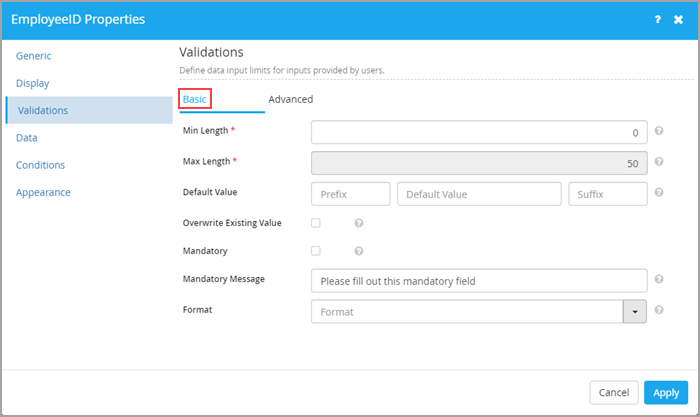Go to the Conditions section
The height and width of the screenshot is (417, 700).
pos(41,165)
